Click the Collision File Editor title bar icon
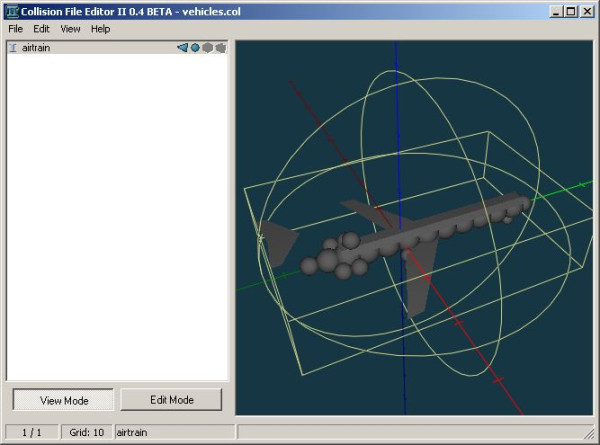The image size is (600, 445). [13, 11]
